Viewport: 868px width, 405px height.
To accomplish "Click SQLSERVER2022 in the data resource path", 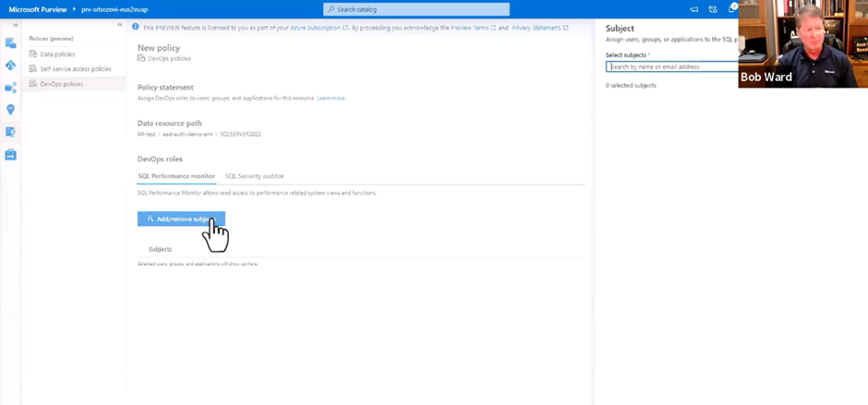I will click(x=240, y=135).
